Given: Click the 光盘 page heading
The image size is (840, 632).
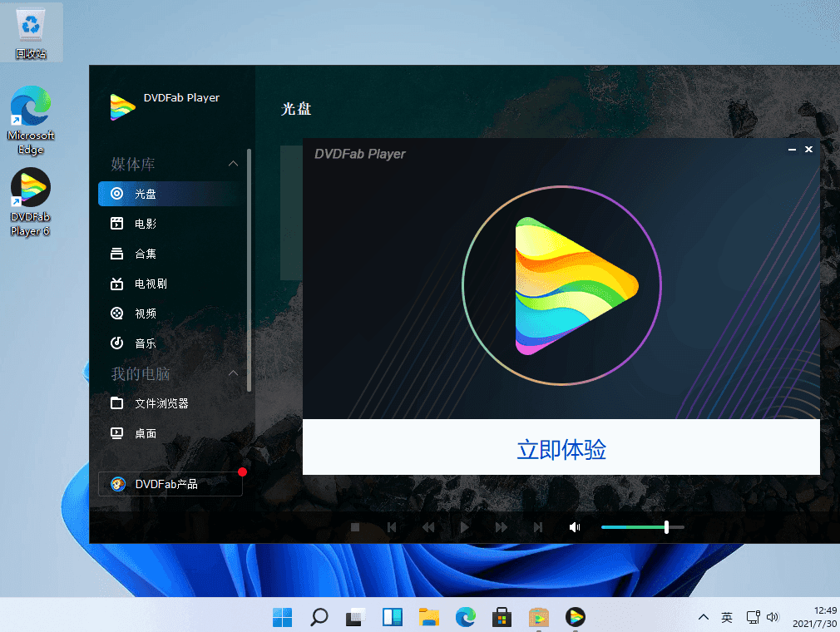Looking at the screenshot, I should coord(296,109).
